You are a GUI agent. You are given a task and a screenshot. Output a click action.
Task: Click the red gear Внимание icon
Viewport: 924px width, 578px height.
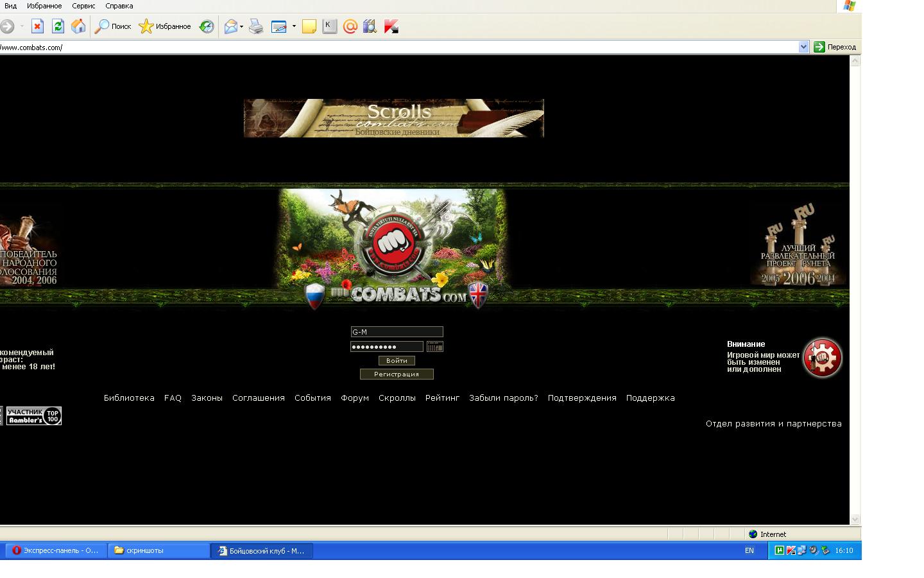(823, 358)
